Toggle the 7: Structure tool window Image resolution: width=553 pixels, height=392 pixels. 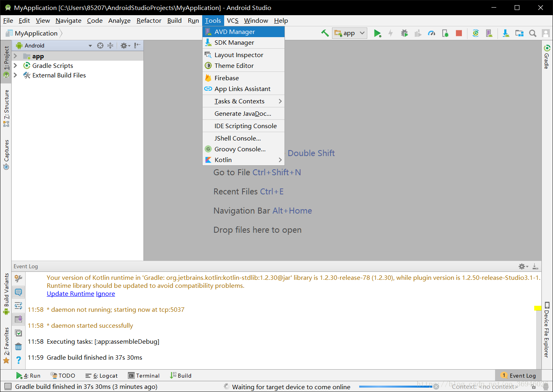click(x=6, y=109)
